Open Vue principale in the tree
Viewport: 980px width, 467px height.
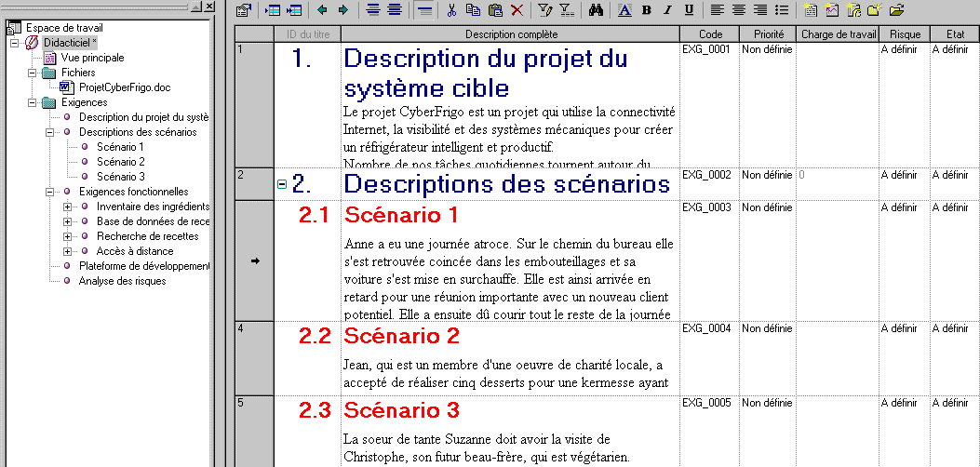tap(92, 58)
